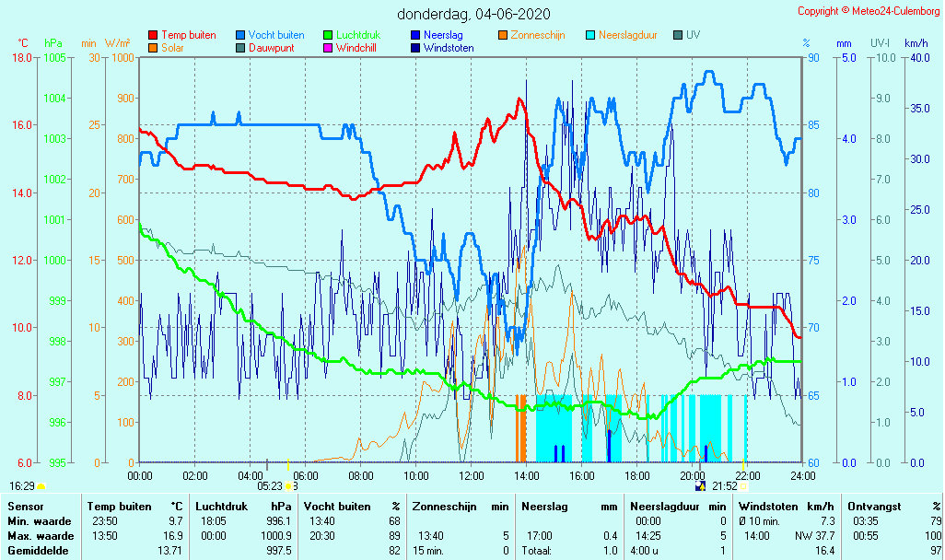Click the Dauwpunt legend label
This screenshot has width=945, height=560.
pyautogui.click(x=271, y=48)
